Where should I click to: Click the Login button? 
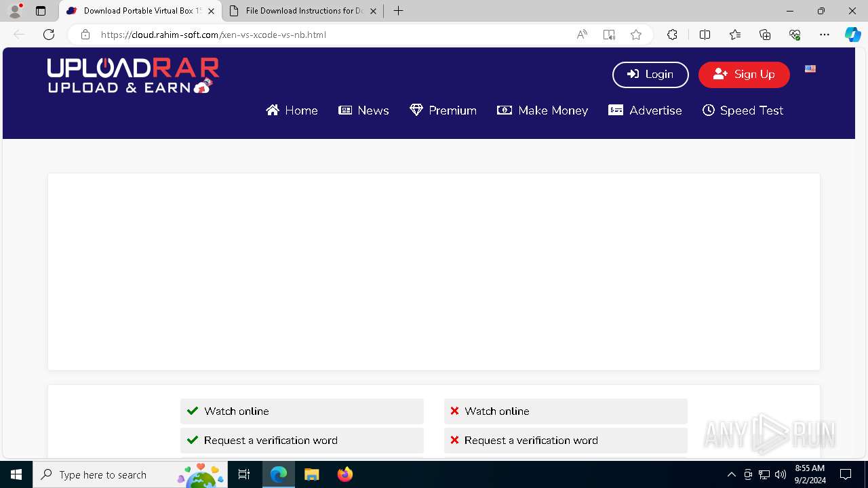650,75
